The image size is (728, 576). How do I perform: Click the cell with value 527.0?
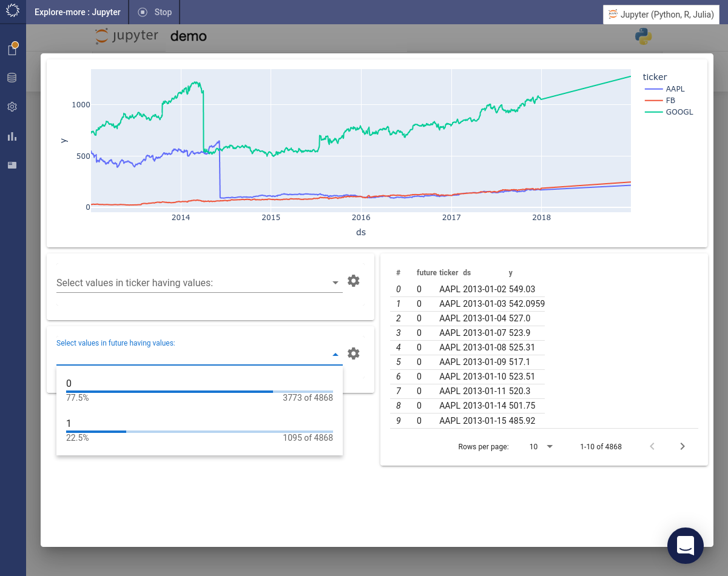point(520,318)
